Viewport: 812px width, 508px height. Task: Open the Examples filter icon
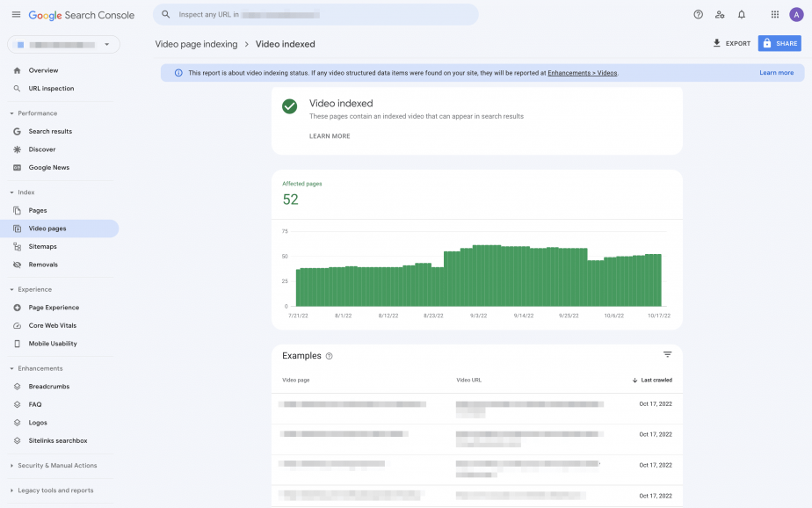pyautogui.click(x=668, y=355)
